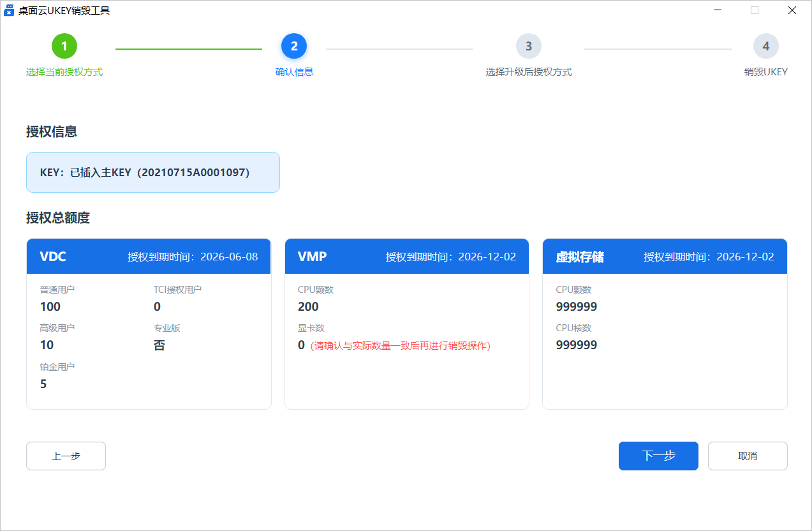
Task: Select the 销毁UKEY step label
Action: click(765, 72)
